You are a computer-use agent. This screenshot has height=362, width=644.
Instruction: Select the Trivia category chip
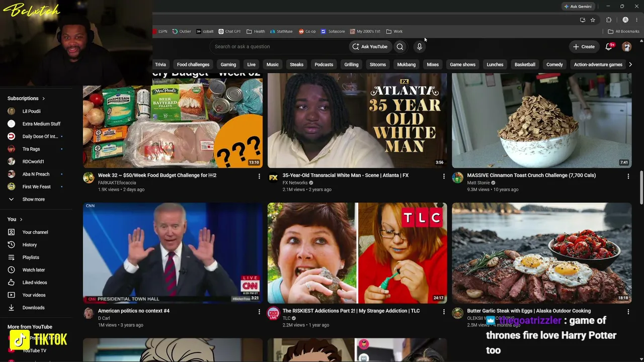point(160,64)
